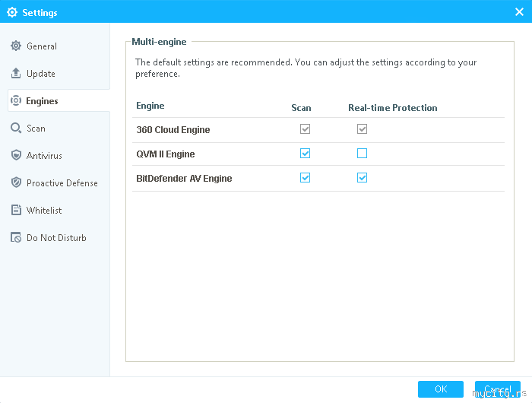Image resolution: width=532 pixels, height=403 pixels.
Task: Click the Antivirus shield icon
Action: (16, 156)
